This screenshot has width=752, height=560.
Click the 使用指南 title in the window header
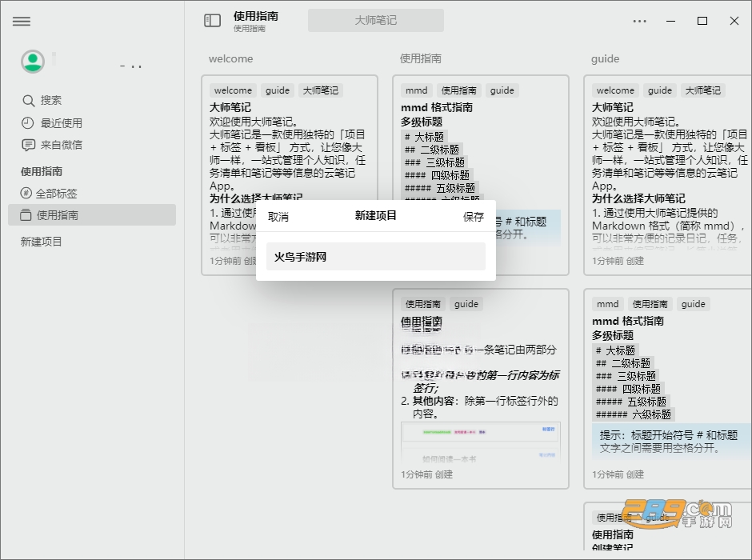pyautogui.click(x=256, y=16)
